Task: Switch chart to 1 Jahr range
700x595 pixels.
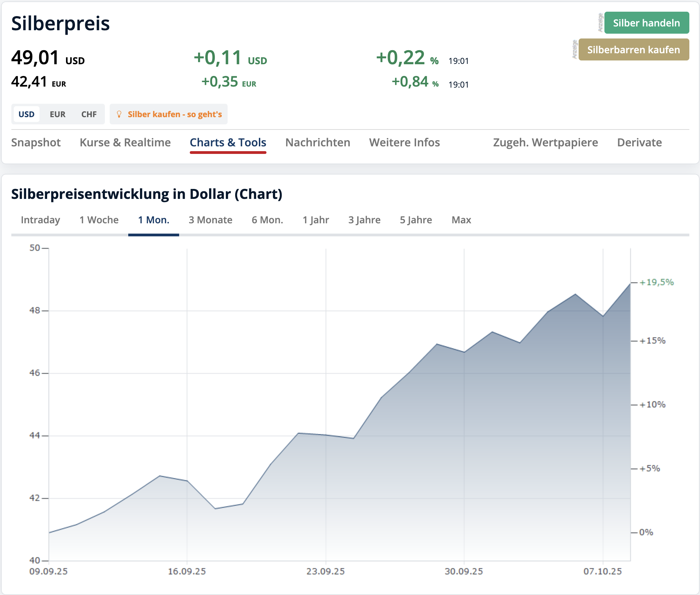Action: click(316, 220)
